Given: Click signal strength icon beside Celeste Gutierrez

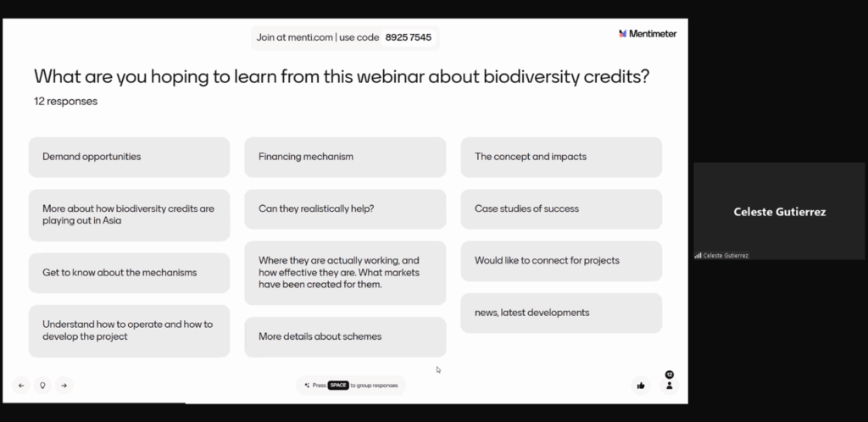Looking at the screenshot, I should 698,255.
